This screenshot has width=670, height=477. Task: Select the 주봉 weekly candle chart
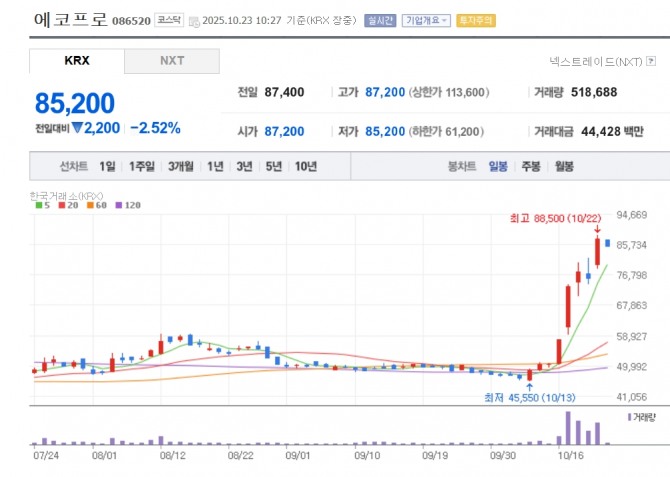tap(530, 167)
